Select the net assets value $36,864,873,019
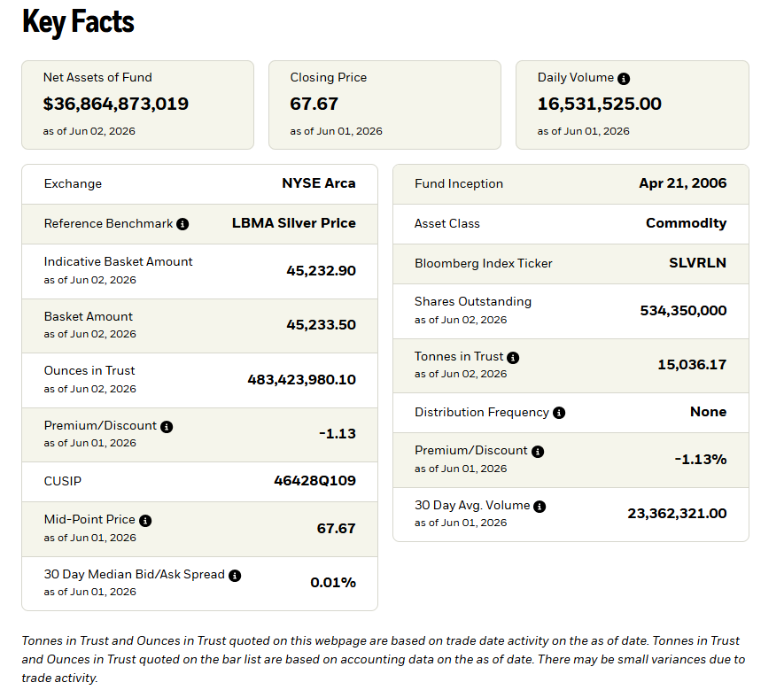Viewport: 784px width, 690px height. [x=115, y=104]
